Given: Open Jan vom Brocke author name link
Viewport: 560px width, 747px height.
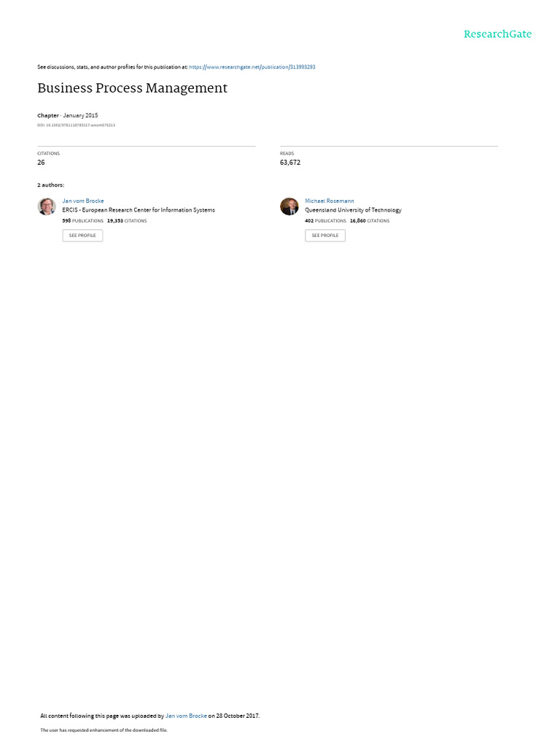Looking at the screenshot, I should (83, 201).
